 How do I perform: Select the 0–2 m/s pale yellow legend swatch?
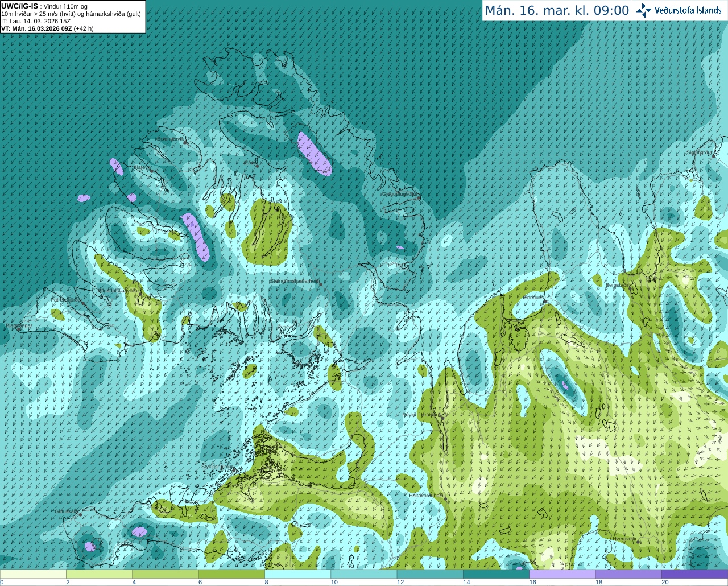[33, 574]
